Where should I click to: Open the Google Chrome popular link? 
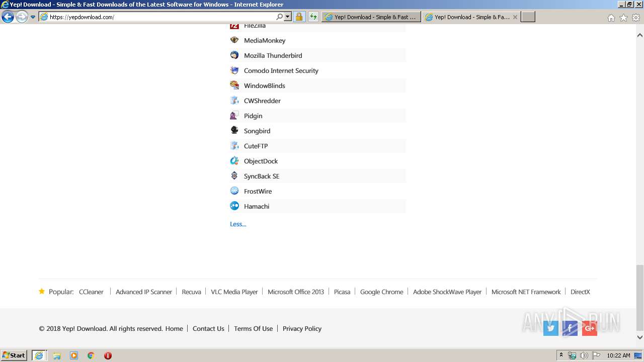[x=381, y=292]
